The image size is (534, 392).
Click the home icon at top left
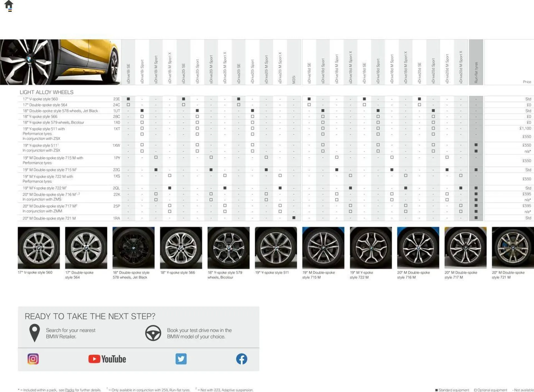(9, 4)
